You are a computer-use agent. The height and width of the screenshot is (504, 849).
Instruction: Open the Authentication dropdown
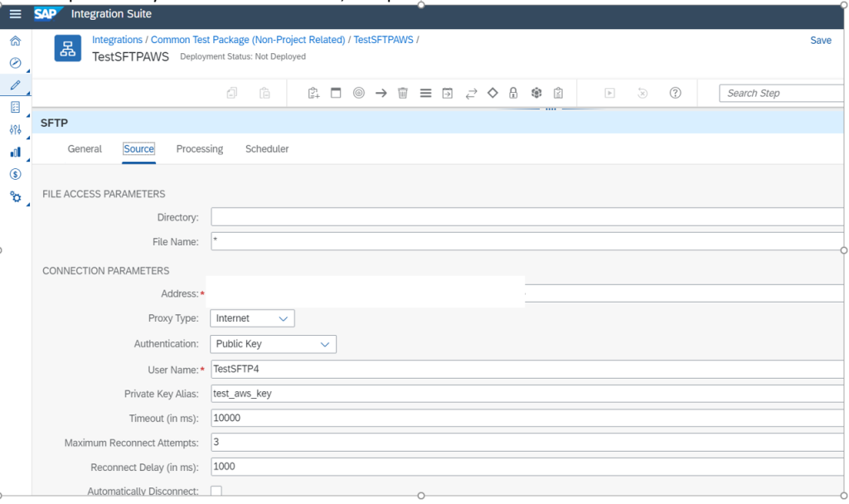(x=323, y=344)
